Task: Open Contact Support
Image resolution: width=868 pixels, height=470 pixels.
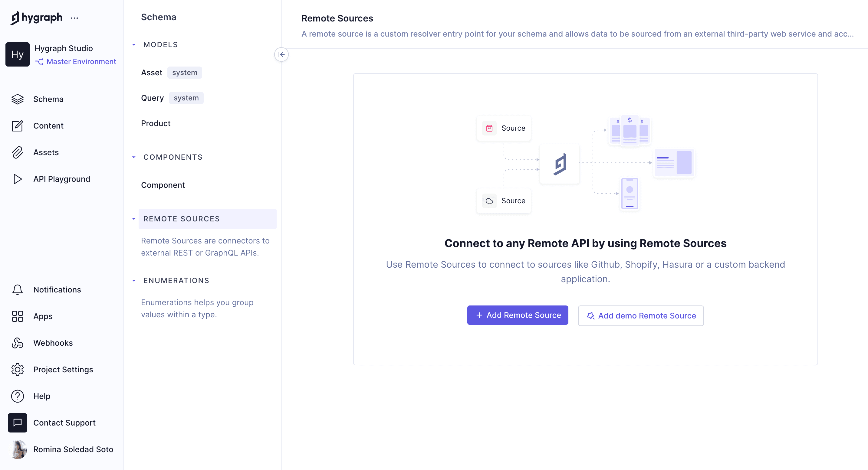Action: pyautogui.click(x=18, y=423)
